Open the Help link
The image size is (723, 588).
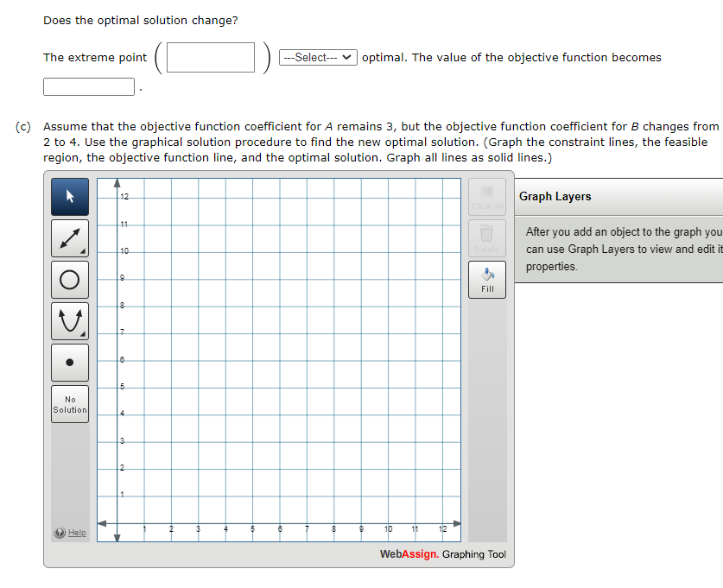69,532
